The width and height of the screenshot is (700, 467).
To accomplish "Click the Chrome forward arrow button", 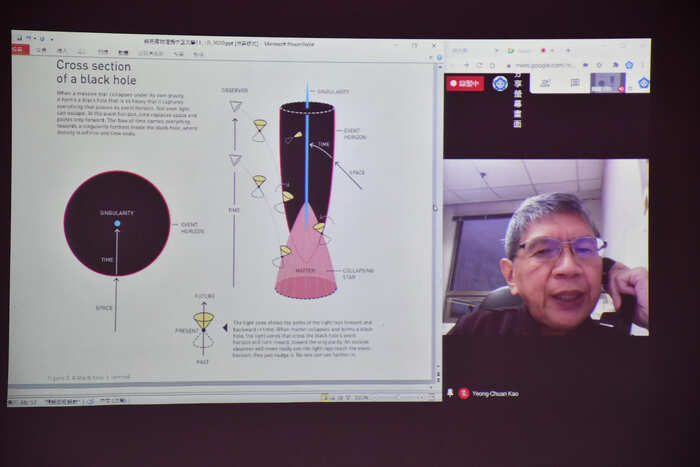I will coord(467,65).
